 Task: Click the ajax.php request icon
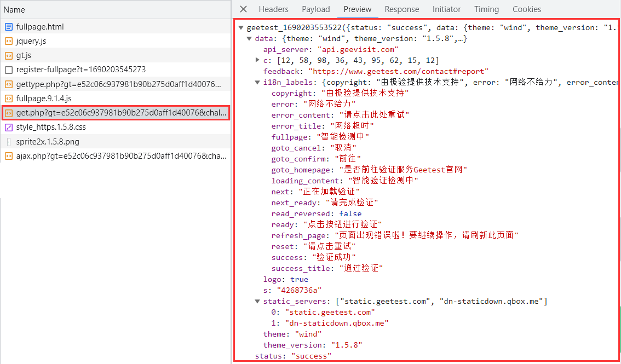pos(9,156)
